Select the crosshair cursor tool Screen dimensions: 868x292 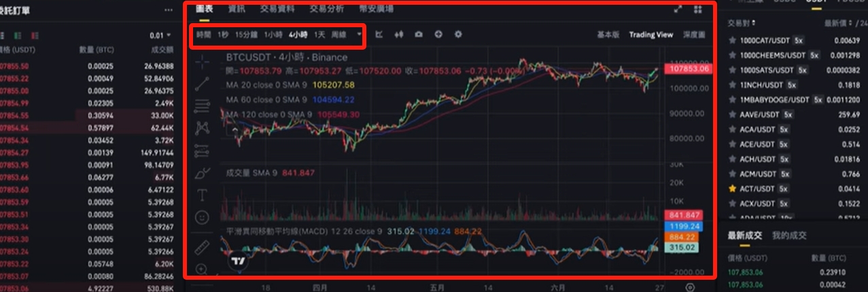point(203,63)
